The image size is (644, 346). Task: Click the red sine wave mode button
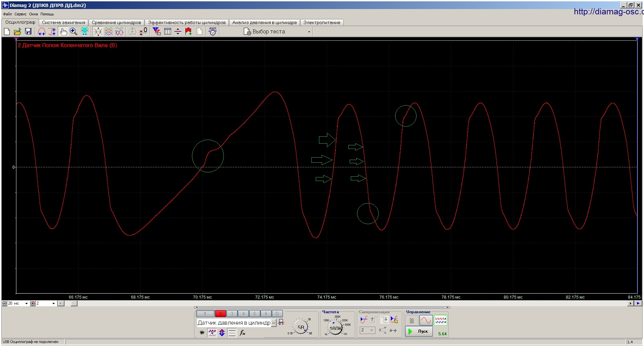(426, 321)
